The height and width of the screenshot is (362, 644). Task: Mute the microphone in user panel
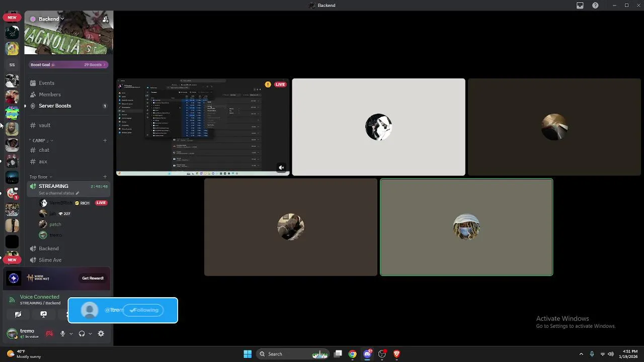tap(62, 334)
